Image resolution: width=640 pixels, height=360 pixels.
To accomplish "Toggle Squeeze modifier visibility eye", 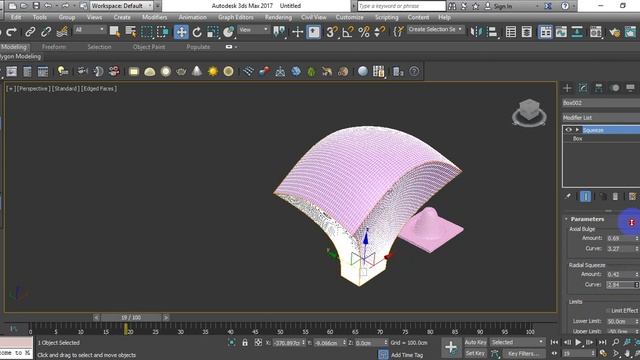I will (568, 130).
